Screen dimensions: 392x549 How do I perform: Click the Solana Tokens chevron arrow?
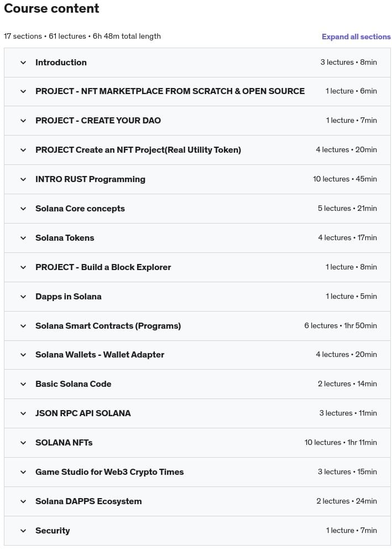click(23, 238)
